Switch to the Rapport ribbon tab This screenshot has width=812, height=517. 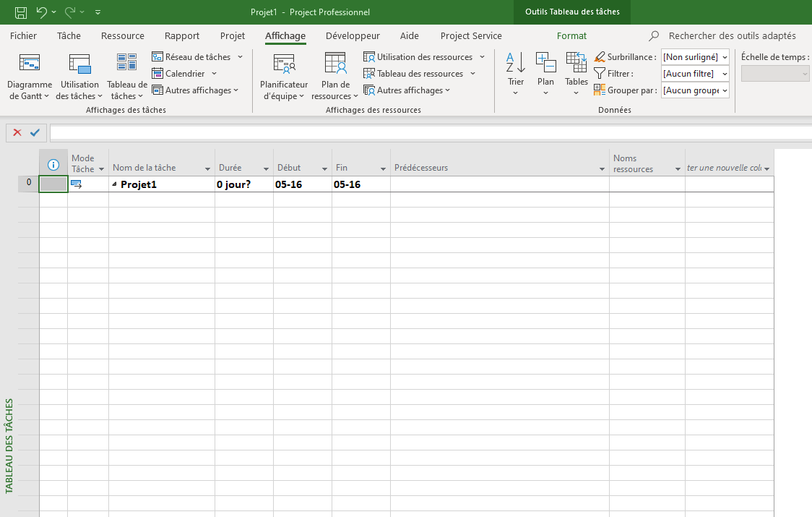click(x=182, y=35)
